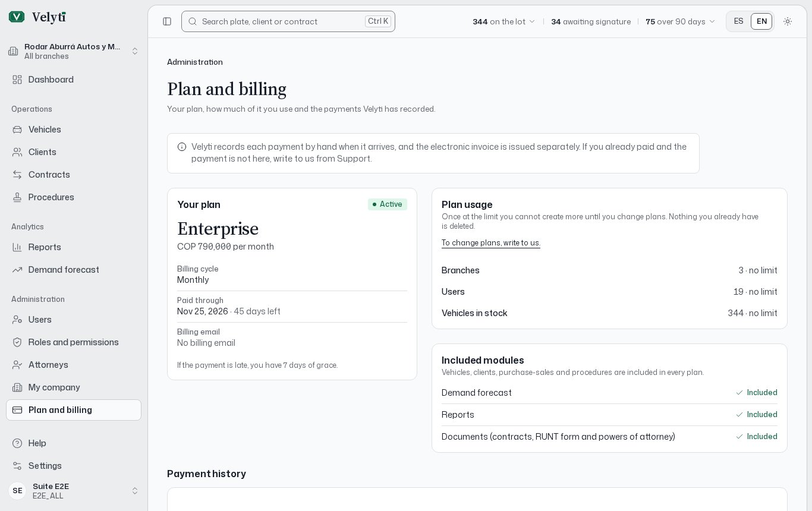Click the Procedures stamp icon
Image resolution: width=812 pixels, height=511 pixels.
pyautogui.click(x=17, y=197)
